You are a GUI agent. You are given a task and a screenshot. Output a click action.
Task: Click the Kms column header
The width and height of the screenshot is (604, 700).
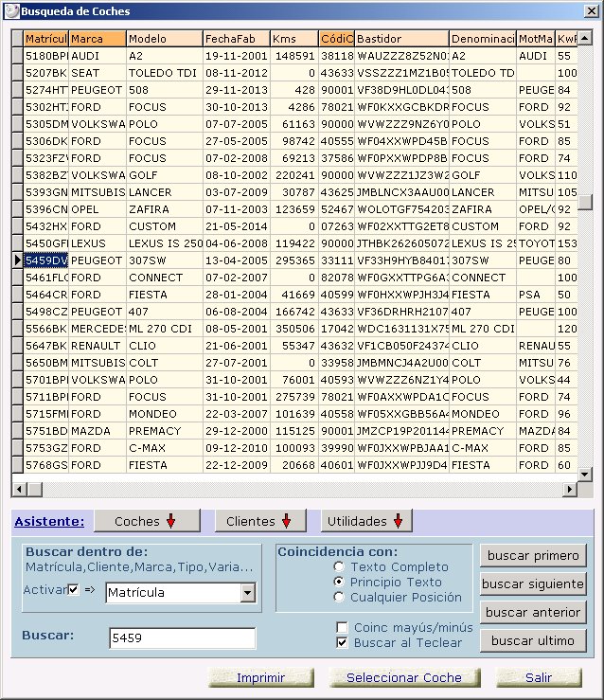click(294, 39)
